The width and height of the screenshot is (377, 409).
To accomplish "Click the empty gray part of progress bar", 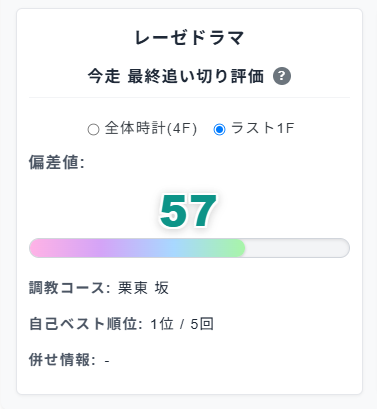I will coord(297,248).
